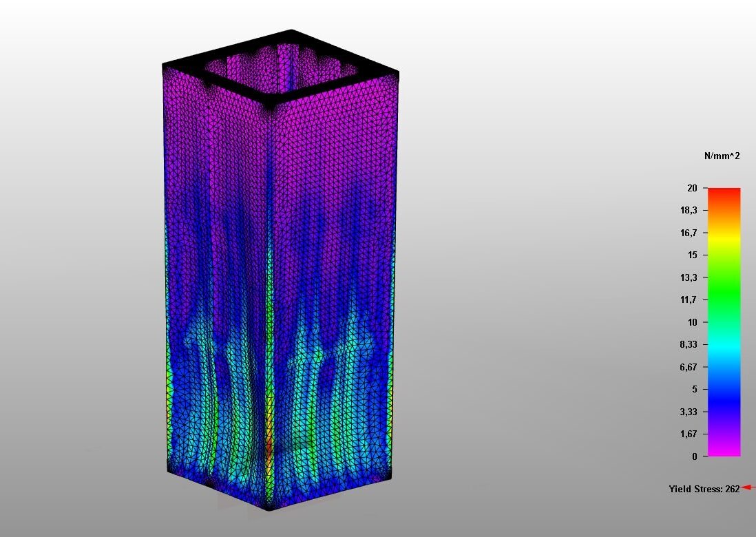
Task: Click the N/mm^2 unit label
Action: (x=722, y=156)
